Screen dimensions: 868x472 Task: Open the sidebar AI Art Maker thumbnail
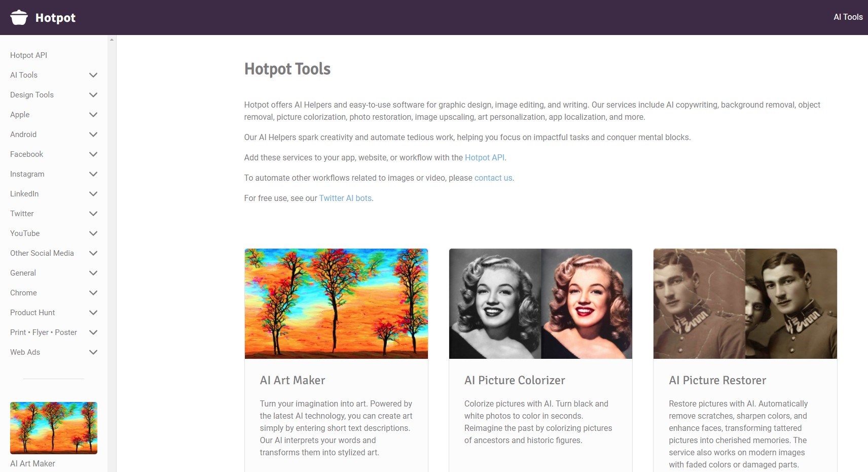coord(54,428)
